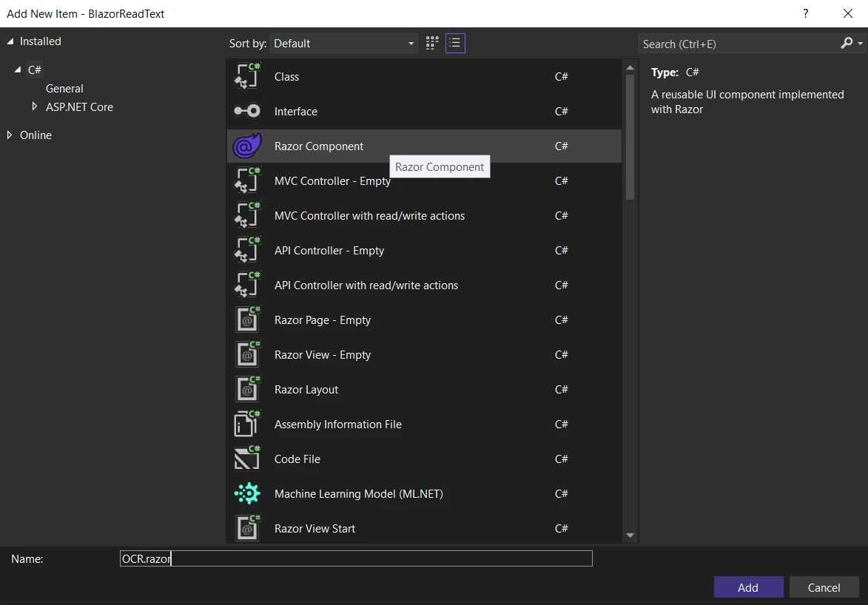This screenshot has height=605, width=868.
Task: Click the Assembly Information File icon
Action: (247, 424)
